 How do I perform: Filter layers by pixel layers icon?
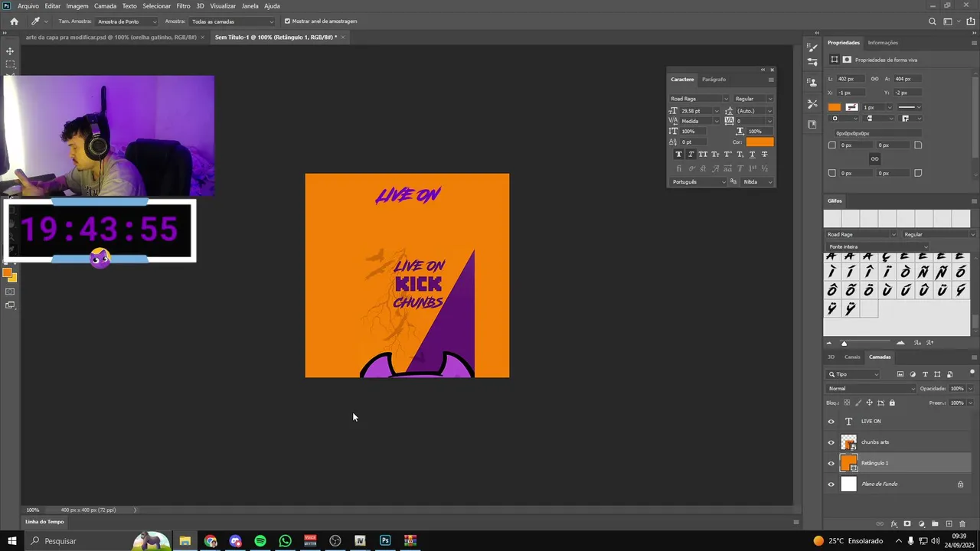[x=900, y=374]
